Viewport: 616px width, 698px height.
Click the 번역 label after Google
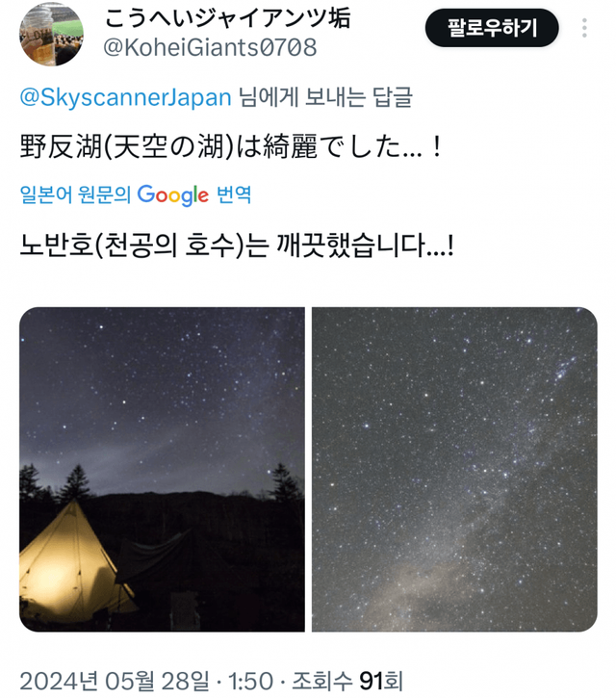coord(234,194)
